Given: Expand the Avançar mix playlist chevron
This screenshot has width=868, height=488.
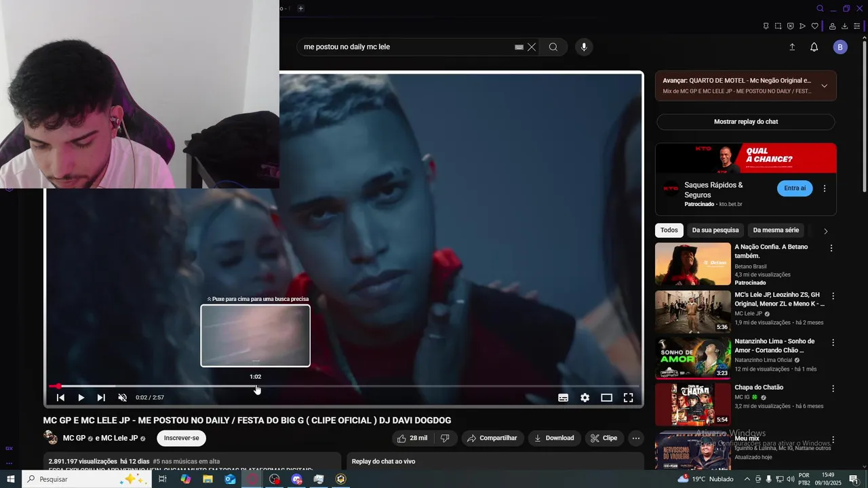Looking at the screenshot, I should [x=824, y=86].
